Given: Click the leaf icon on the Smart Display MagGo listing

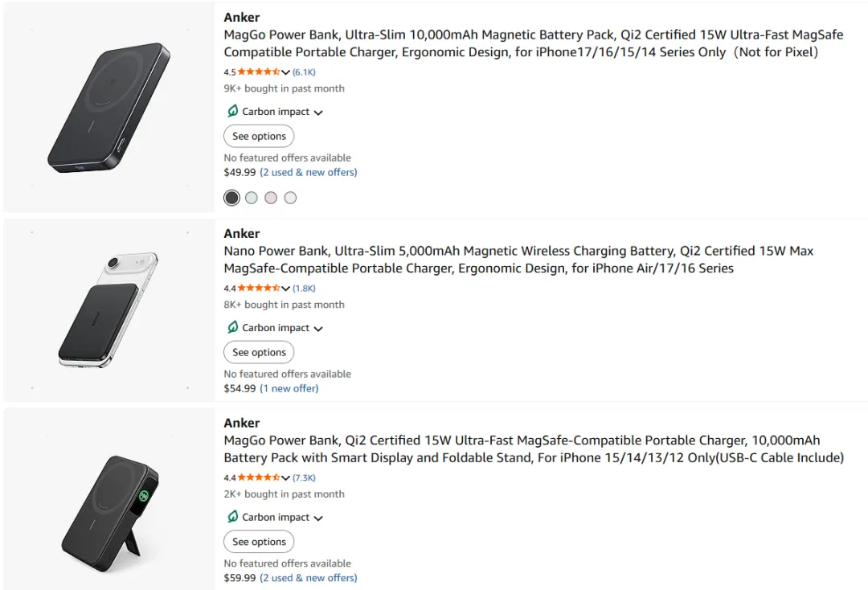Looking at the screenshot, I should (232, 517).
